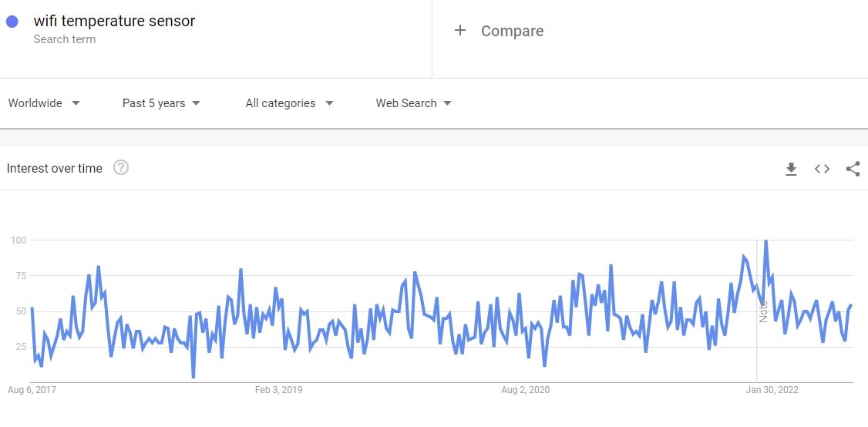Click the chart's highest peak at 100
The image size is (868, 427).
pos(765,241)
